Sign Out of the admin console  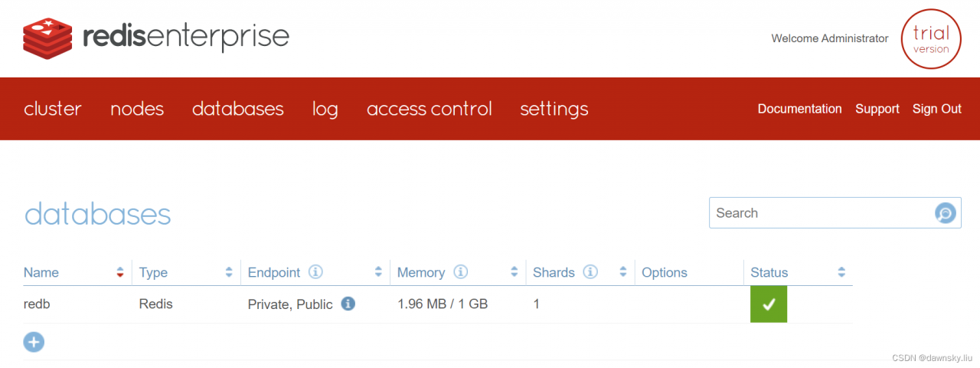point(936,109)
